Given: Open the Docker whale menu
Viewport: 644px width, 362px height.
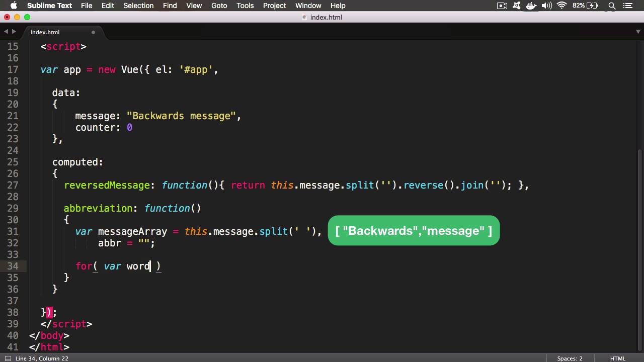Looking at the screenshot, I should pos(531,6).
